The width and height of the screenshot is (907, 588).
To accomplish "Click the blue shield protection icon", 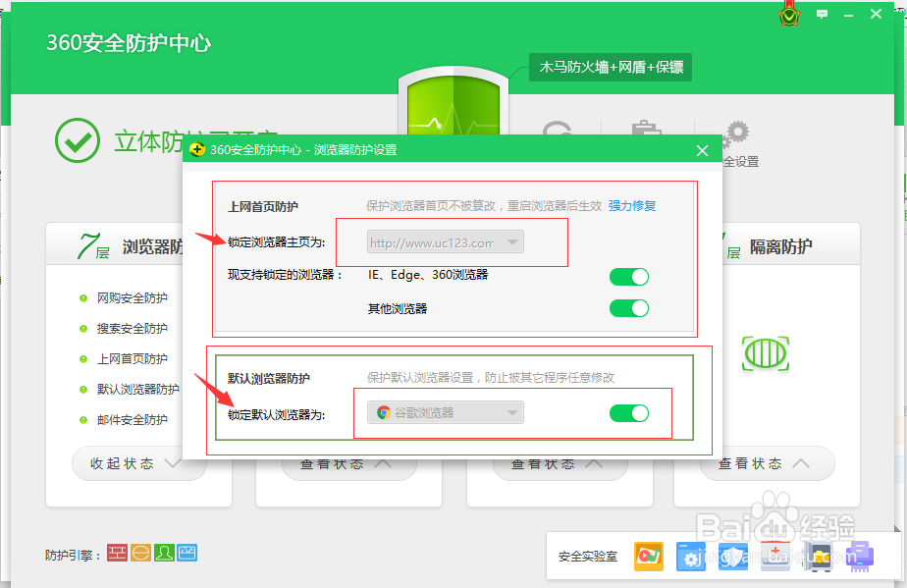I will [x=731, y=556].
